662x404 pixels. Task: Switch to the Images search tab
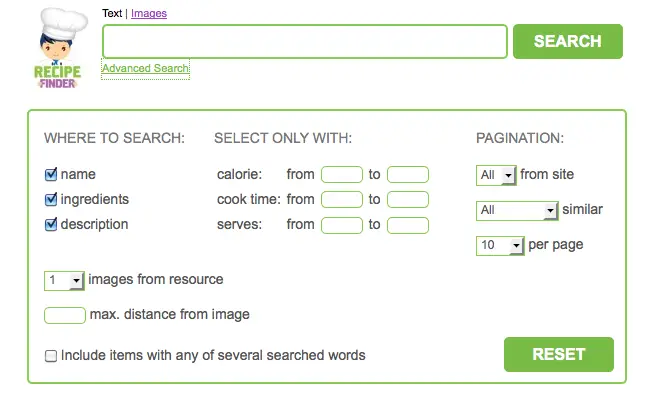click(x=149, y=14)
